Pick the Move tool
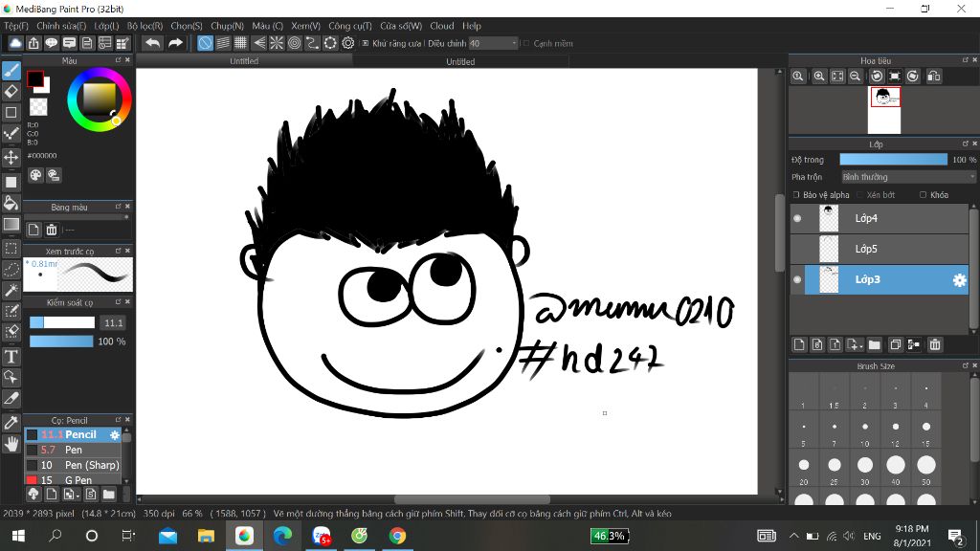 tap(11, 157)
